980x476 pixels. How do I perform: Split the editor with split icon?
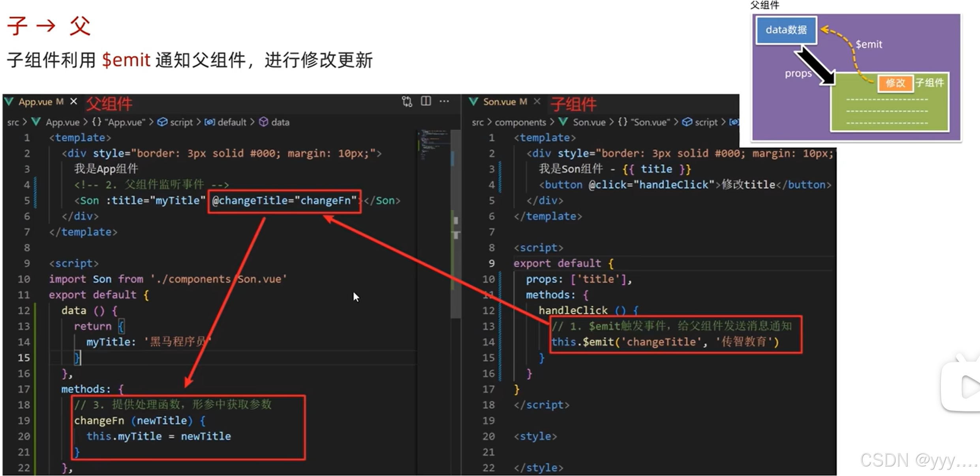tap(426, 101)
